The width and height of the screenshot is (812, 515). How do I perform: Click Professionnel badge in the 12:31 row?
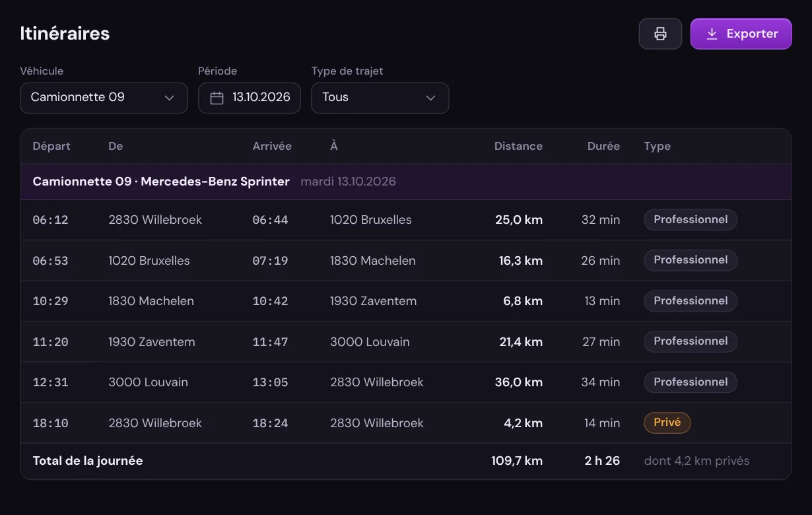click(691, 382)
